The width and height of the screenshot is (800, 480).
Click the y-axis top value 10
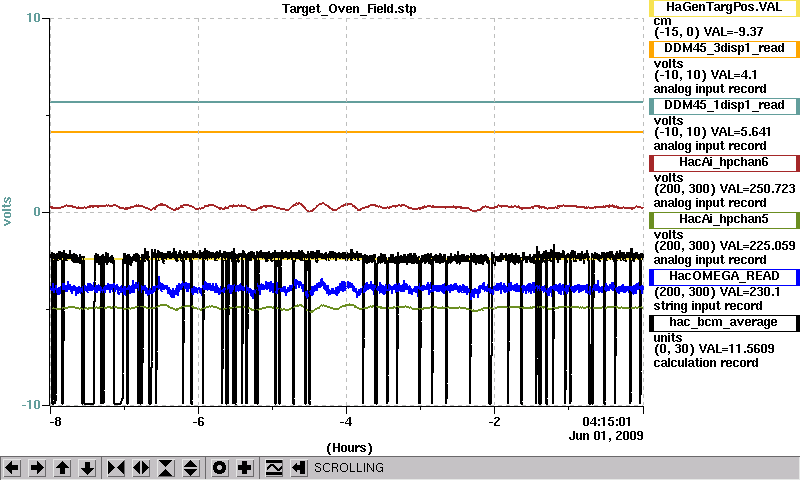pyautogui.click(x=33, y=18)
